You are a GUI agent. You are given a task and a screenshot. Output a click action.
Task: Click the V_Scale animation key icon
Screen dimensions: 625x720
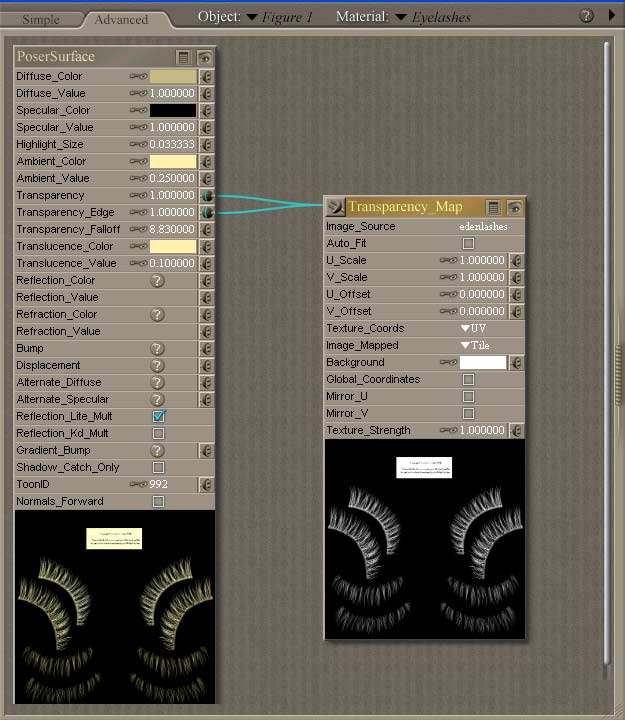[448, 277]
